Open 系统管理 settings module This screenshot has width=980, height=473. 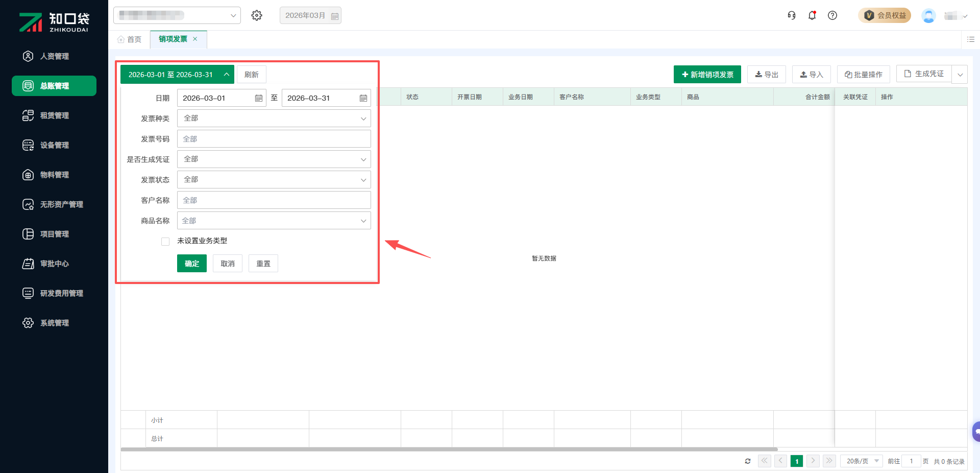(54, 323)
